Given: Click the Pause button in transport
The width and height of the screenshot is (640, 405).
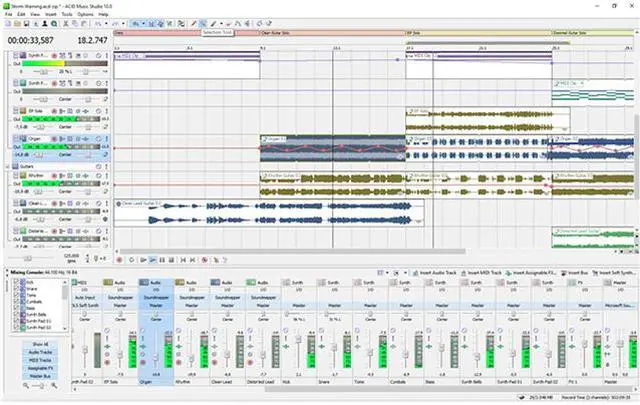Looking at the screenshot, I should [162, 260].
